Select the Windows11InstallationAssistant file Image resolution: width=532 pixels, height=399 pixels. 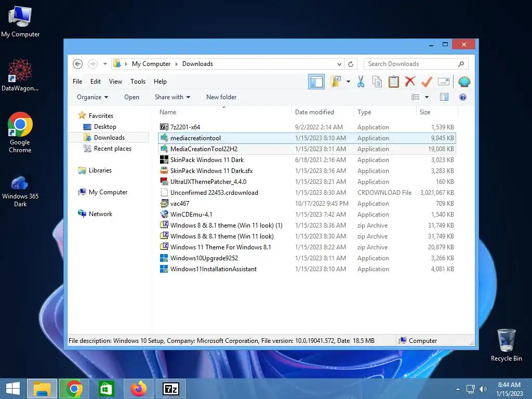pyautogui.click(x=307, y=269)
